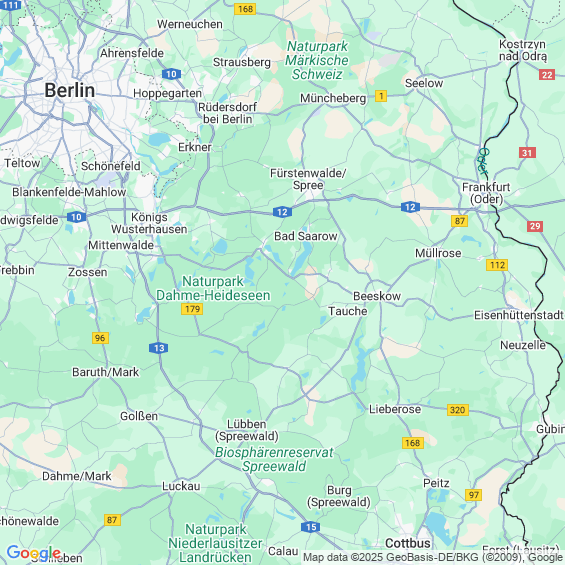Click the B1 shield near Müncheberg
Image resolution: width=565 pixels, height=565 pixels.
coord(381,96)
